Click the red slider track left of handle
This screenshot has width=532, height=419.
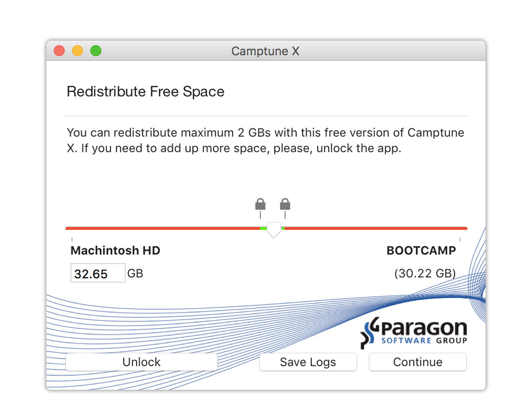tap(162, 228)
